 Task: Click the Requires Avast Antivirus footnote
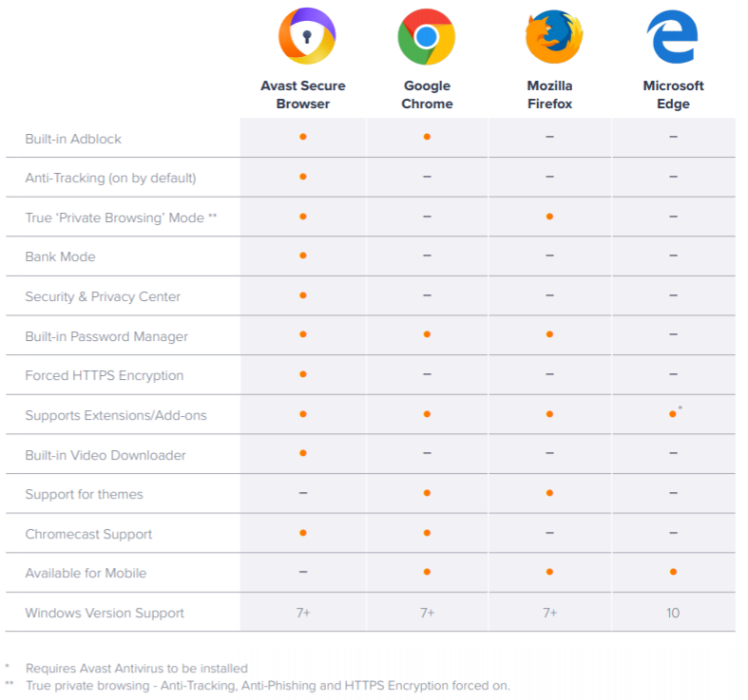136,669
